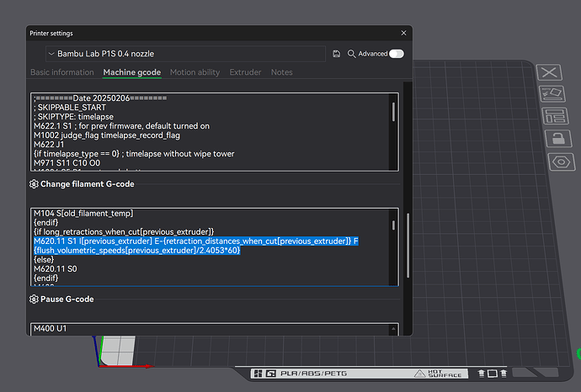Click the Pause G-code gear icon

pos(34,299)
